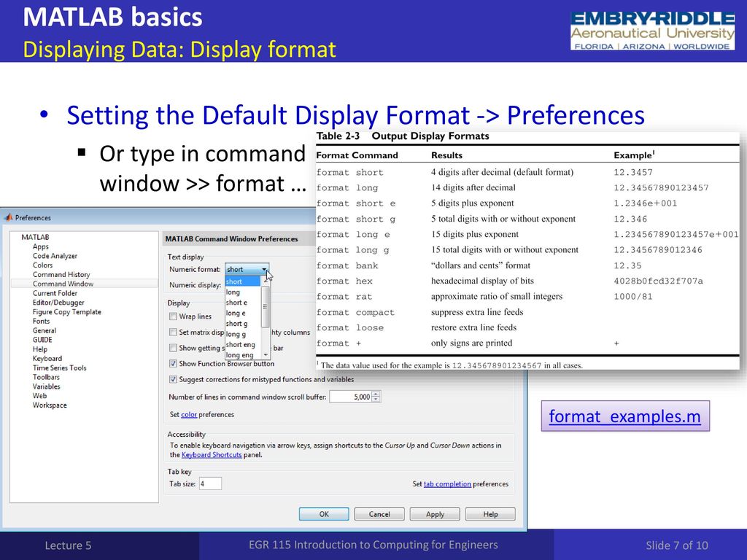Image resolution: width=747 pixels, height=560 pixels.
Task: Click 'format hex' in the formats table
Action: pos(344,281)
